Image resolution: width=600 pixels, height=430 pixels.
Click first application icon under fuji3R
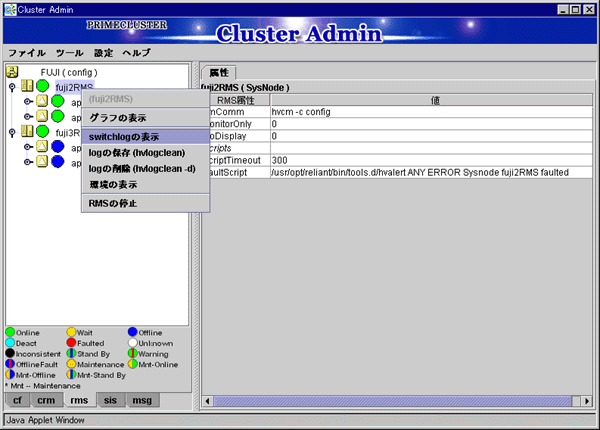(x=42, y=146)
